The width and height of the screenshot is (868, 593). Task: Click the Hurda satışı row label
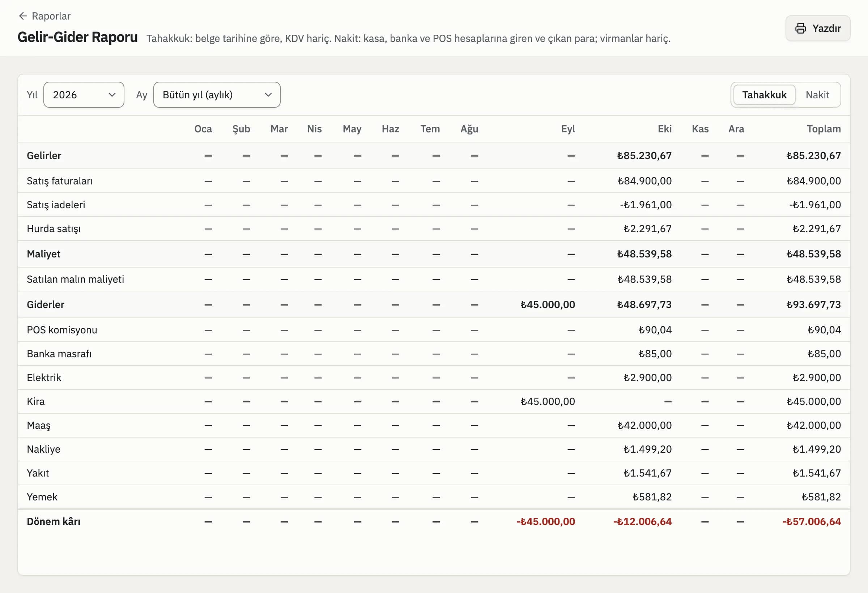coord(54,229)
